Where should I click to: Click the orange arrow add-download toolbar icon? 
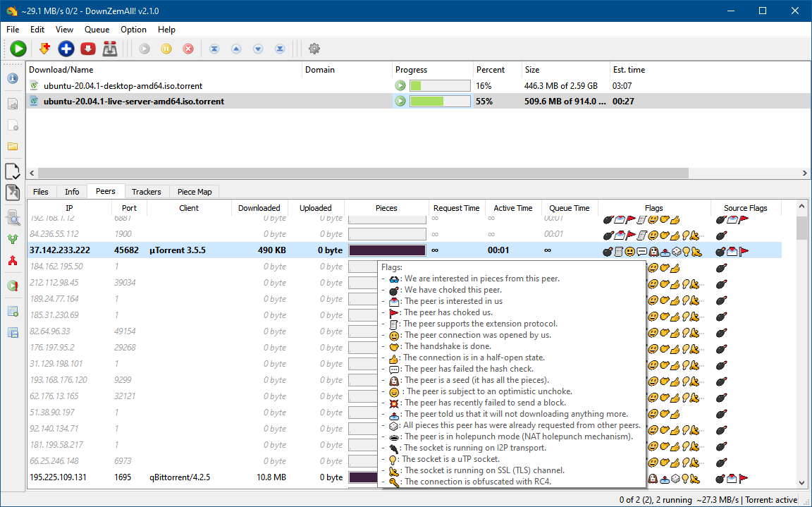tap(44, 49)
